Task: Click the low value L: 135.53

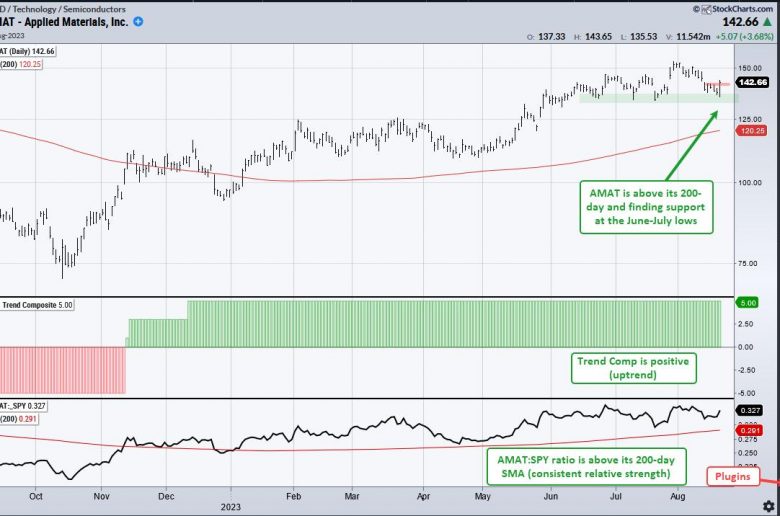Action: click(x=639, y=37)
